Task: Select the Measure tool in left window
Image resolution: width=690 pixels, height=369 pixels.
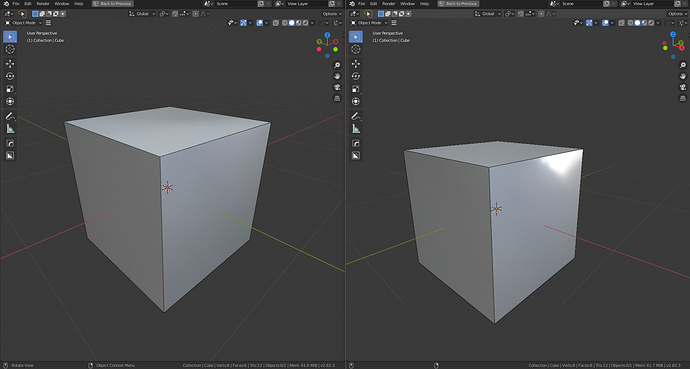Action: coord(10,128)
